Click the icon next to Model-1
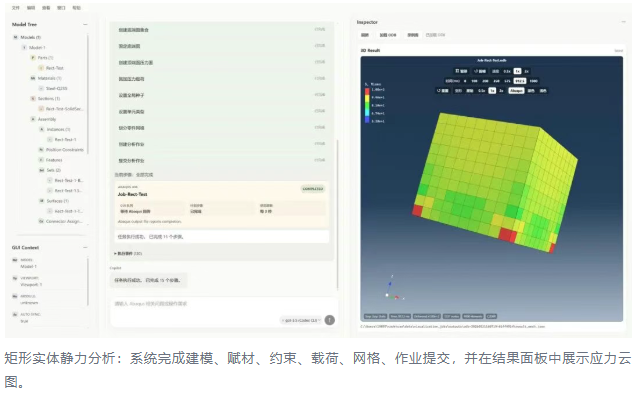Image resolution: width=636 pixels, height=398 pixels. [x=24, y=47]
